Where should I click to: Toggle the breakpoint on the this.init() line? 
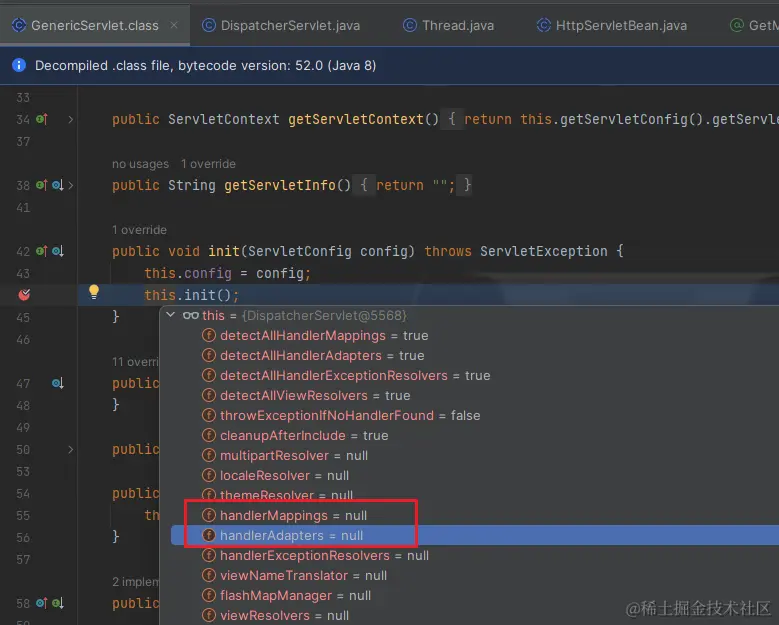24,295
